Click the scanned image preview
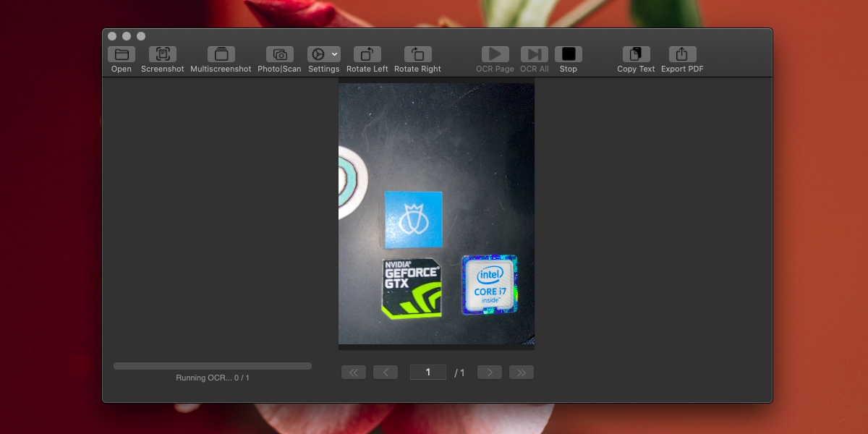This screenshot has width=868, height=434. point(437,213)
